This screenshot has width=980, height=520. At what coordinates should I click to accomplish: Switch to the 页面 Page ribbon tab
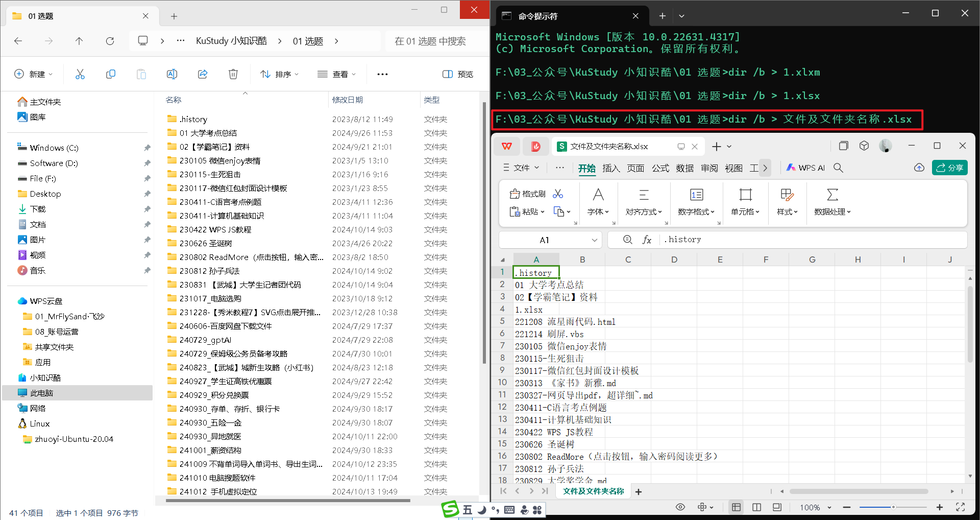pyautogui.click(x=635, y=168)
